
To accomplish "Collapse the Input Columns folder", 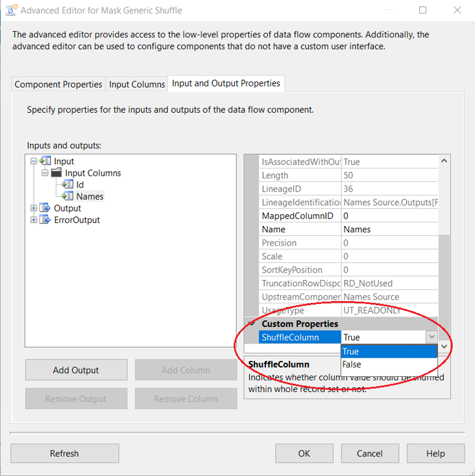I will (x=45, y=173).
